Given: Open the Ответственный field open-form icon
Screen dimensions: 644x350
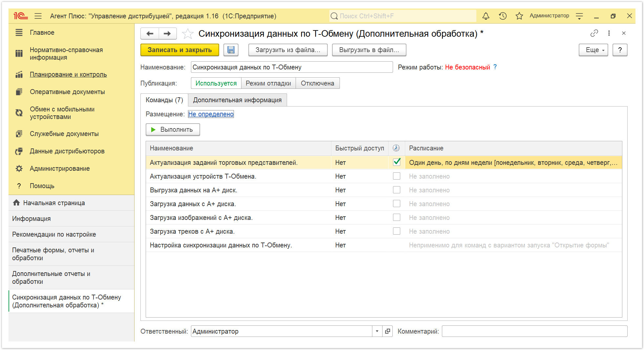Looking at the screenshot, I should pos(387,331).
